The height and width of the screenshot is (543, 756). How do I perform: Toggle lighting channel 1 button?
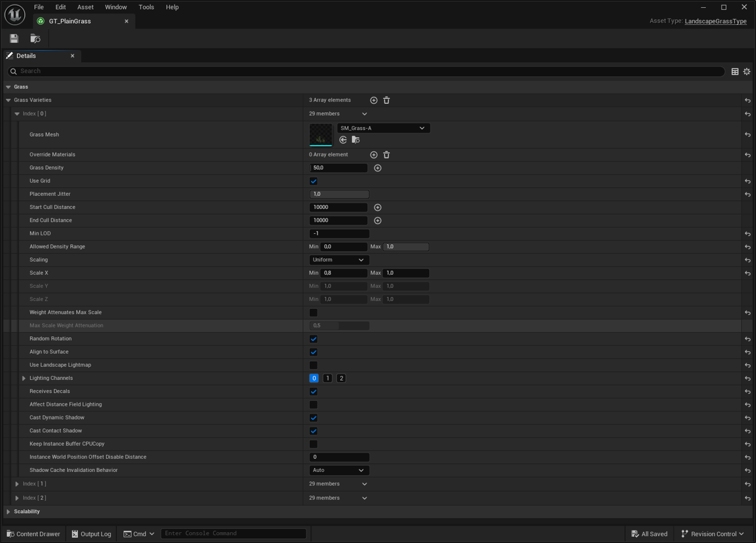327,378
